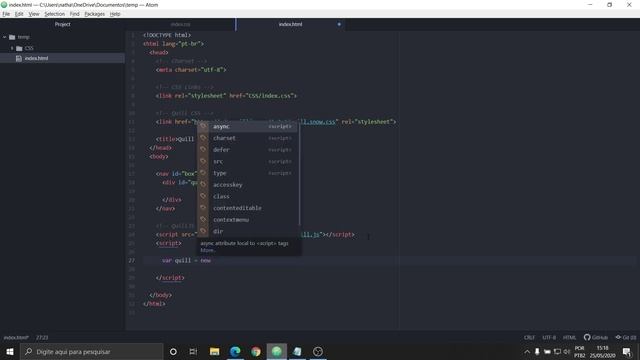Click the tag icon beside contenteditable suggestion
This screenshot has width=640, height=360.
[203, 208]
